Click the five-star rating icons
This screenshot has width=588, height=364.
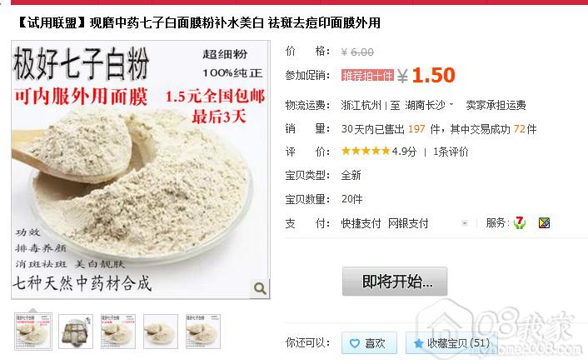pos(366,151)
